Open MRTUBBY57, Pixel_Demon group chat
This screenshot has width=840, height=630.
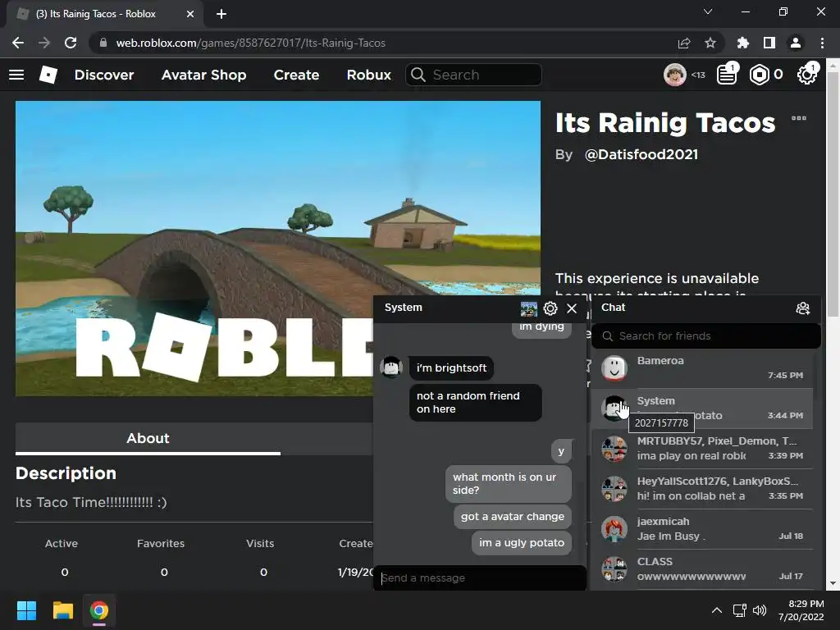[702, 449]
